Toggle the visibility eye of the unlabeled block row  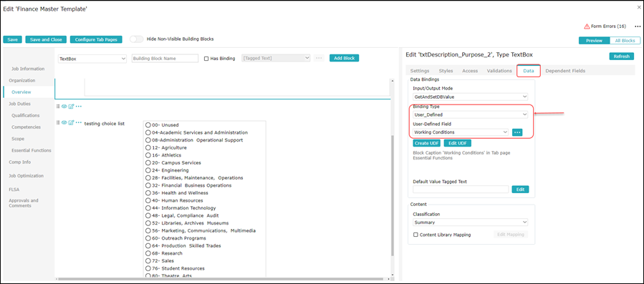click(64, 107)
